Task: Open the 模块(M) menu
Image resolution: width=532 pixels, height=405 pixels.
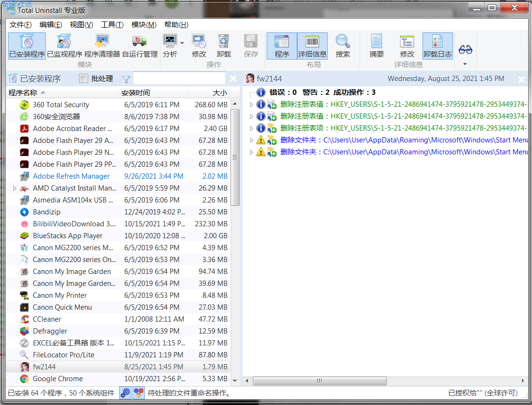Action: pos(144,25)
